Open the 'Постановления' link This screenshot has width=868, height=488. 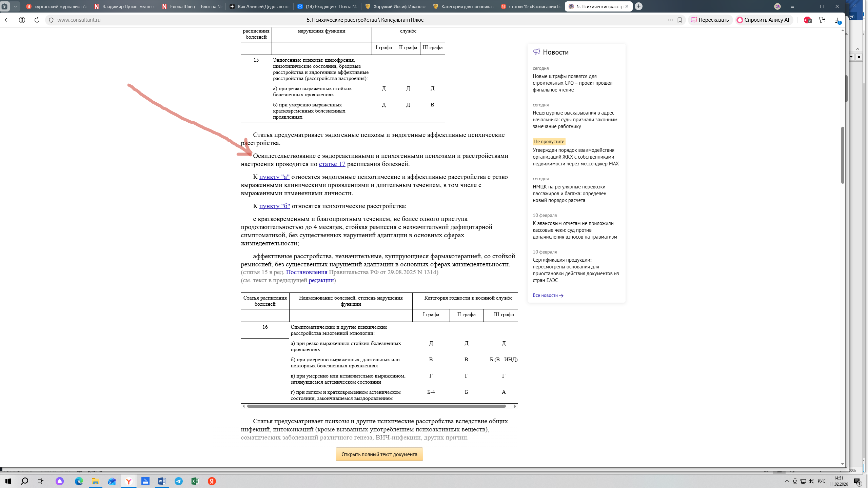[x=307, y=272]
